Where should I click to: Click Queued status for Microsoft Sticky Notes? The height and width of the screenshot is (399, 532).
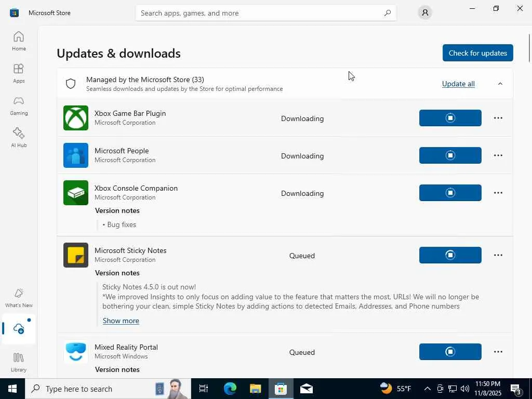[x=302, y=256]
